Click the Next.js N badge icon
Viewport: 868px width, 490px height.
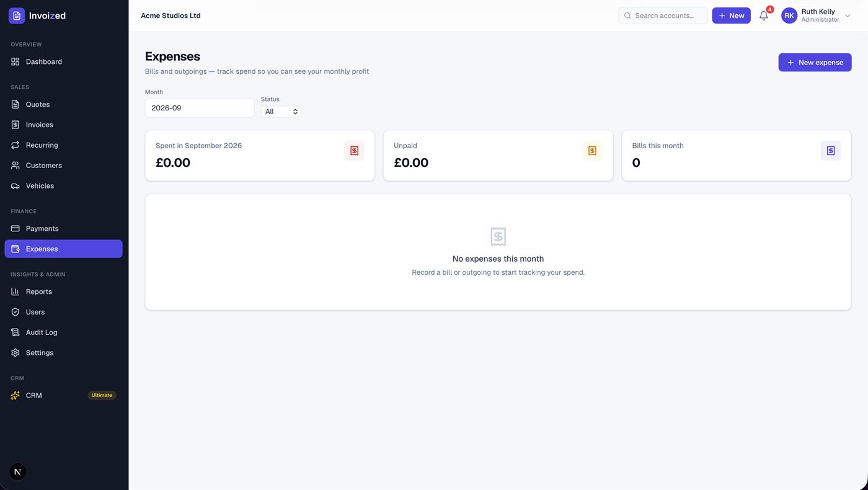(17, 472)
